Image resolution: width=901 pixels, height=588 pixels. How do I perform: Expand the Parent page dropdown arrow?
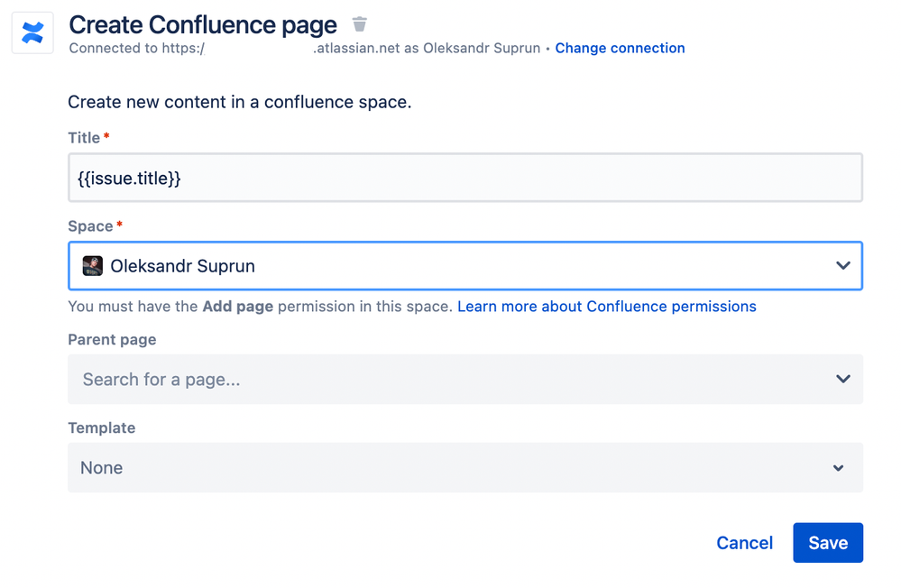(x=842, y=379)
